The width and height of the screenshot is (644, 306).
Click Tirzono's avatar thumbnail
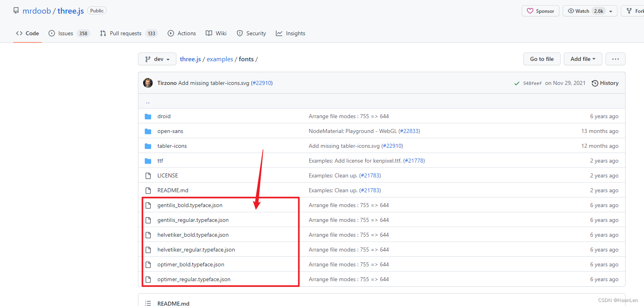(148, 83)
